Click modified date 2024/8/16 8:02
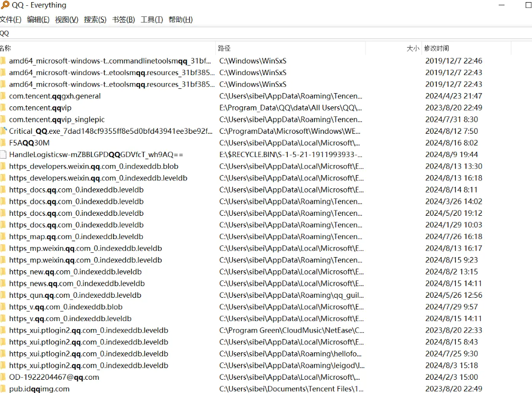532x393 pixels. (x=452, y=143)
